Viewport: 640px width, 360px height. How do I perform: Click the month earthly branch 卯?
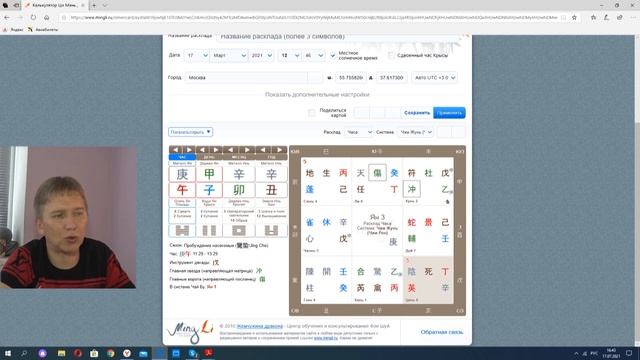(239, 190)
